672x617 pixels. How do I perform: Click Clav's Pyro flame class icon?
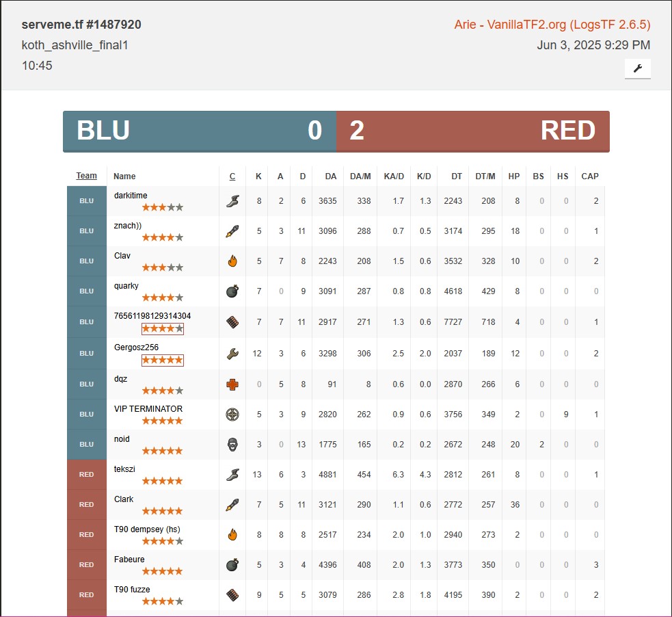point(232,261)
